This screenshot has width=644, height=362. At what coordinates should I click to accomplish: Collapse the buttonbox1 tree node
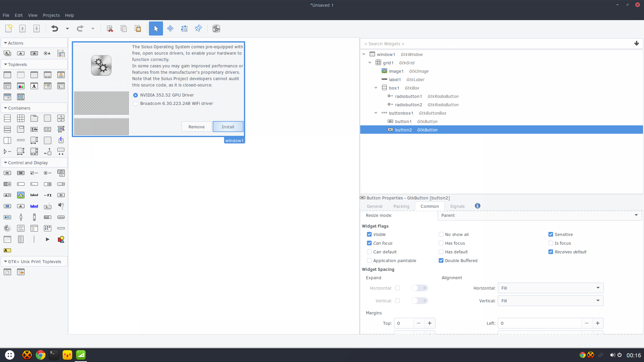(376, 113)
